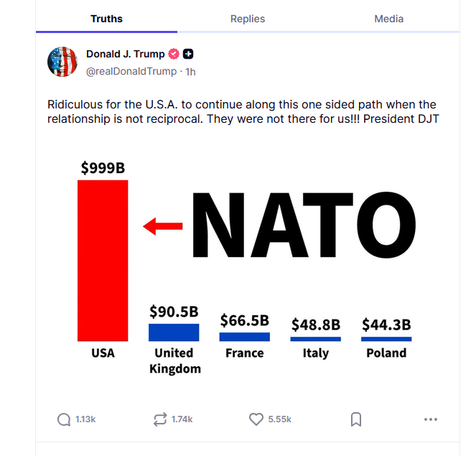Open the 1h post timestamp
Image resolution: width=476 pixels, height=456 pixels.
pos(191,72)
